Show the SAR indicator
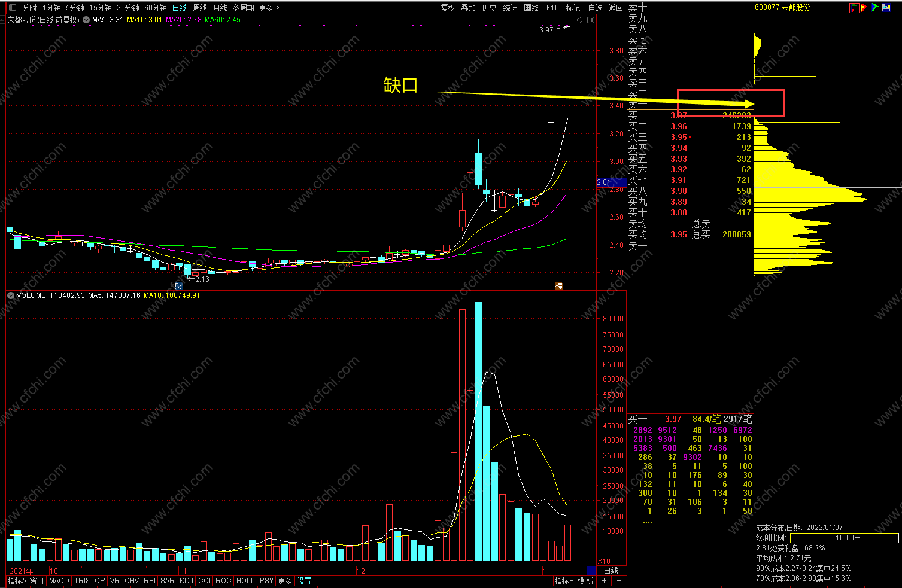 pyautogui.click(x=168, y=581)
